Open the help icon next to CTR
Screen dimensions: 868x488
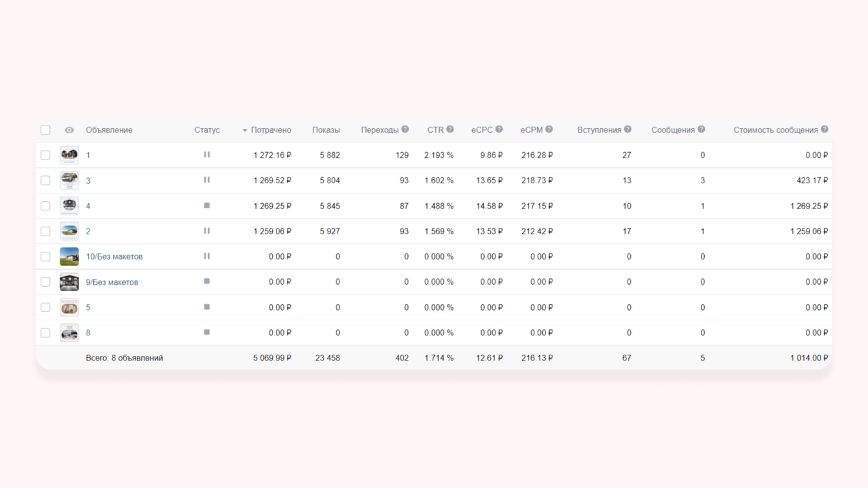click(450, 129)
